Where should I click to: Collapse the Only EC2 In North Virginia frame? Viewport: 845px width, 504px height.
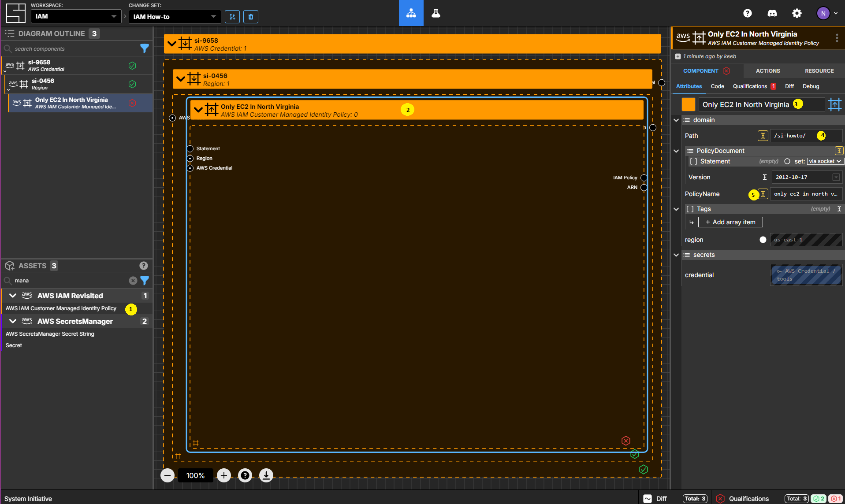pyautogui.click(x=198, y=110)
